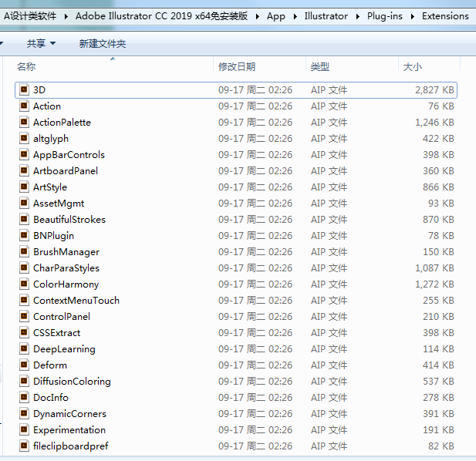Click the 866 KB size of ArtStyle

coord(438,187)
